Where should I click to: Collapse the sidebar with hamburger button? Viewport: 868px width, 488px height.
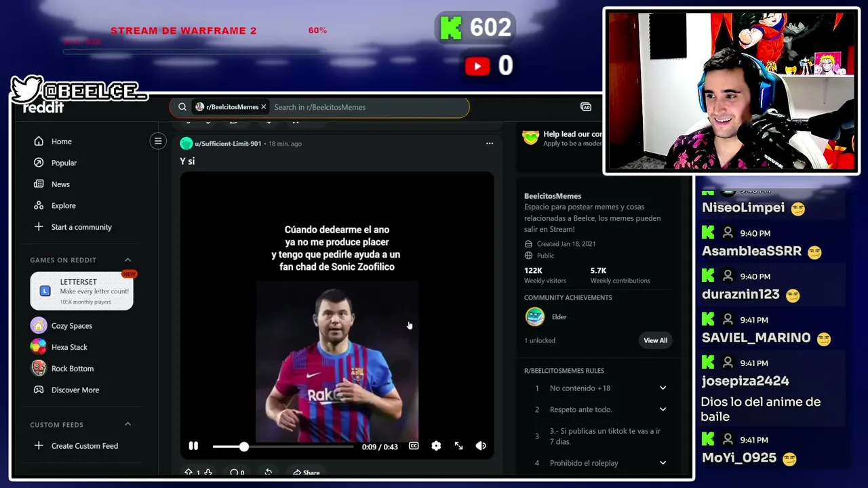(158, 141)
